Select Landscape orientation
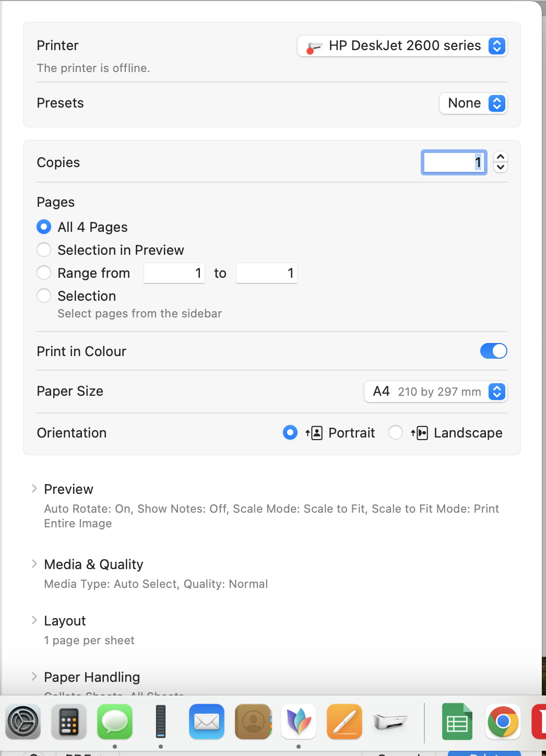 396,433
